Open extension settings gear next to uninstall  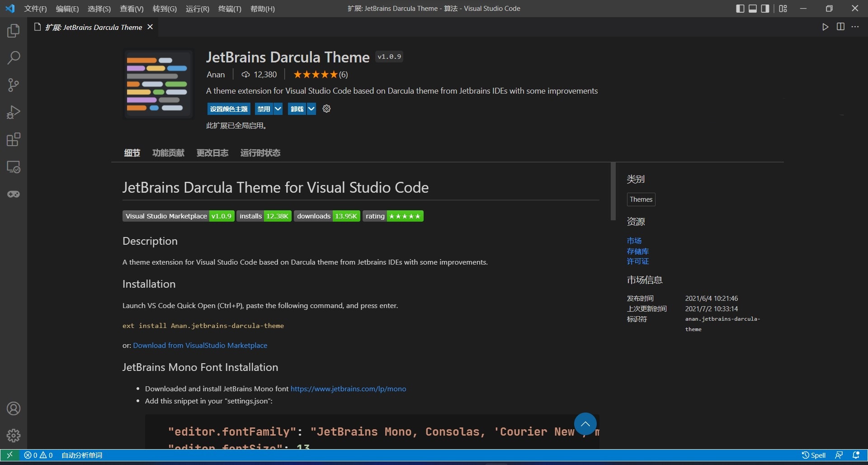tap(326, 109)
